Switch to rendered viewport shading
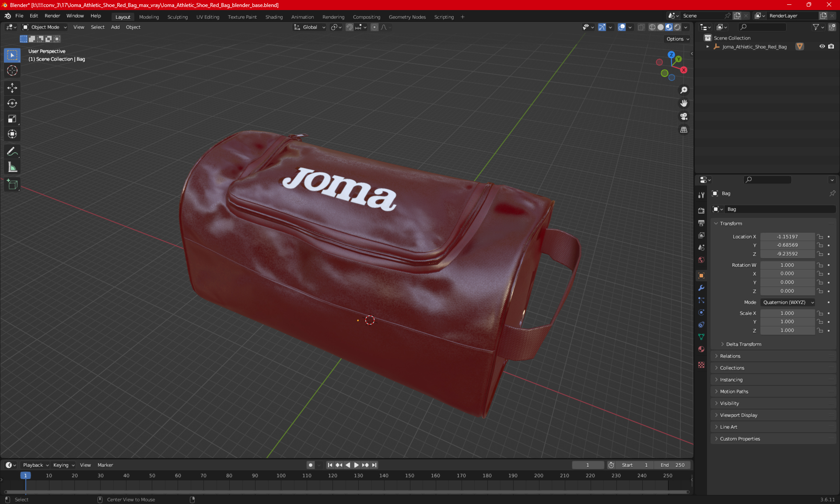This screenshot has height=504, width=840. point(677,27)
